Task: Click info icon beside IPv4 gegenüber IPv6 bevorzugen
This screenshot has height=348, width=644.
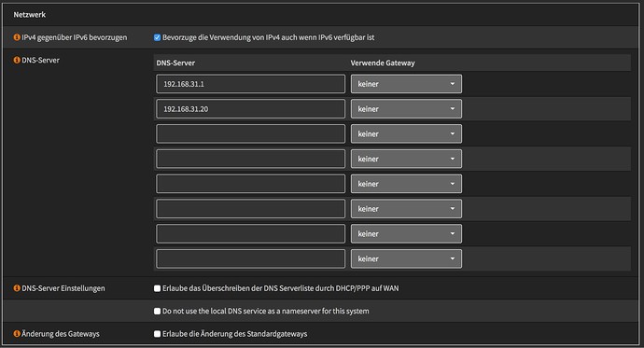Action: [x=17, y=37]
